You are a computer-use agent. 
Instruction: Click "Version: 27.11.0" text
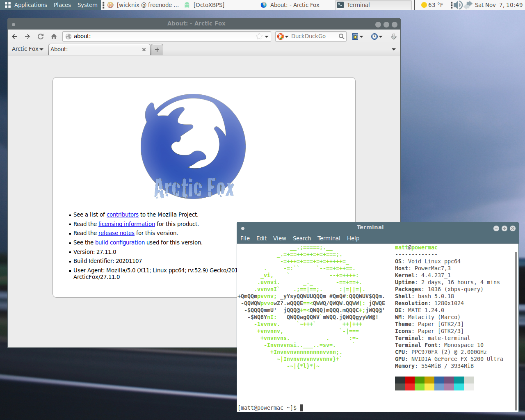(x=95, y=252)
